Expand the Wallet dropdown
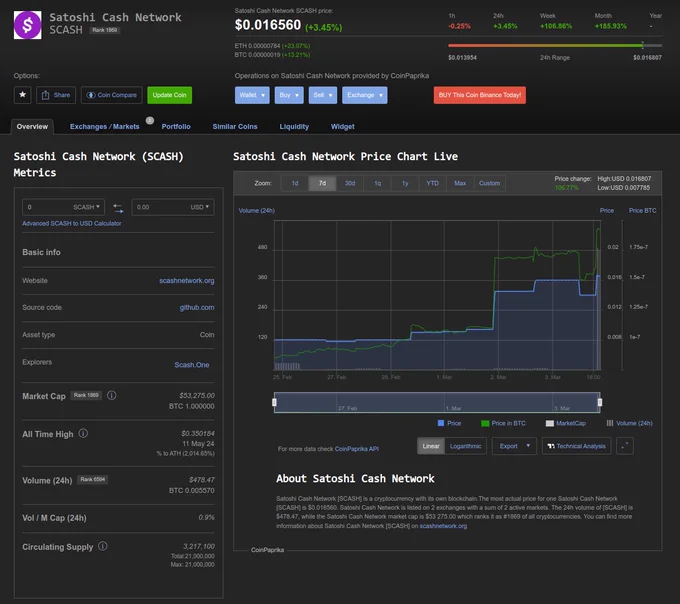This screenshot has width=680, height=604. click(252, 95)
